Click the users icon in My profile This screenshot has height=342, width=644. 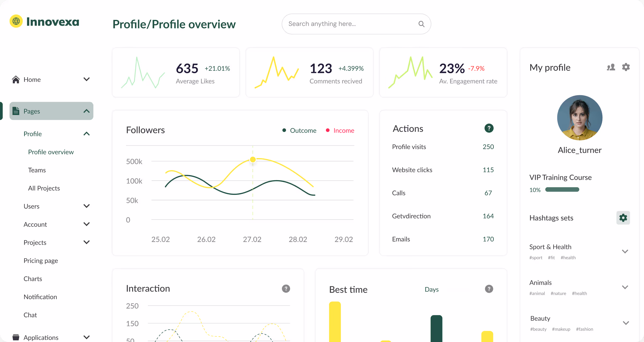tap(611, 67)
